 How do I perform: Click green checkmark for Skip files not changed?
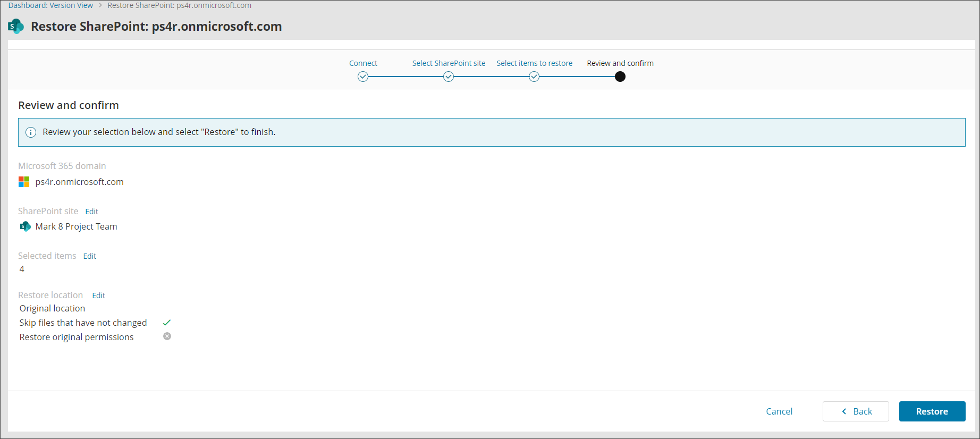click(x=167, y=323)
